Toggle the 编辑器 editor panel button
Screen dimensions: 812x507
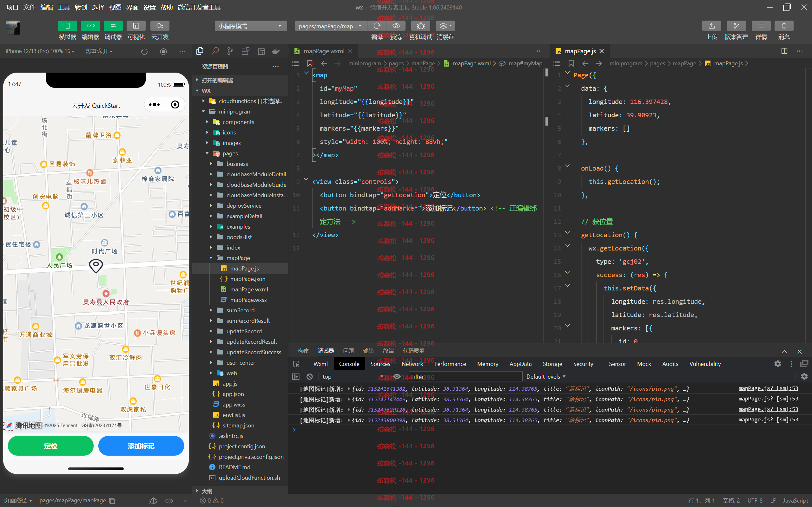(x=90, y=26)
